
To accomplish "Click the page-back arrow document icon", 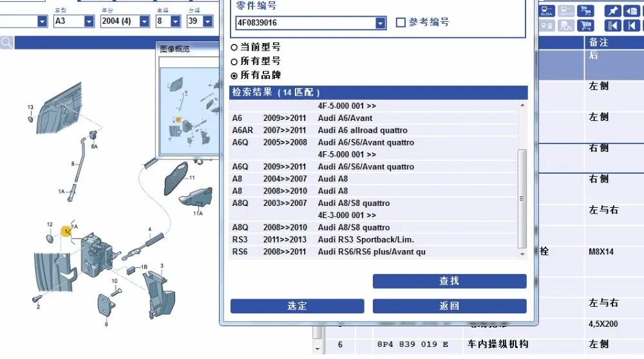I will pos(632,11).
